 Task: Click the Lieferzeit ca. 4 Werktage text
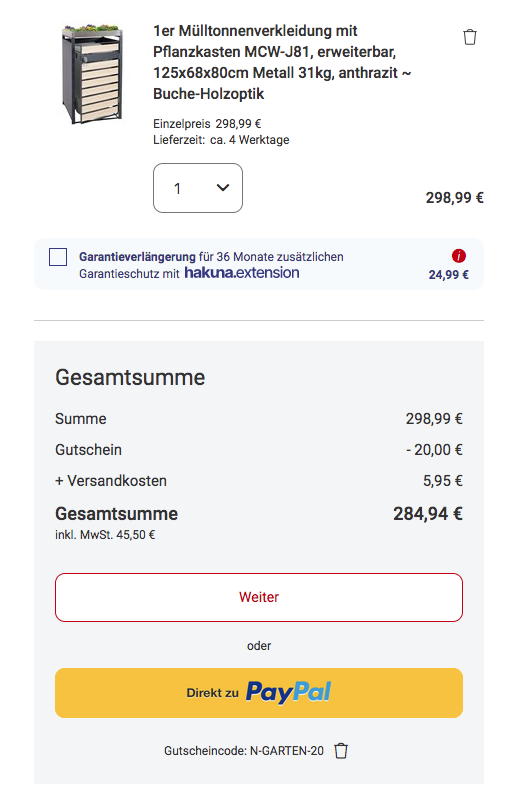pyautogui.click(x=221, y=140)
